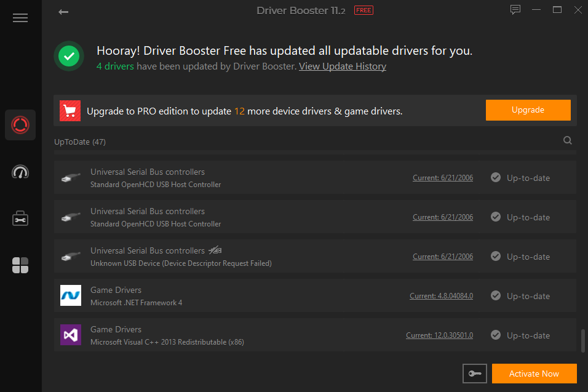
Task: Click the Unknown USB Device status checkmark
Action: pyautogui.click(x=496, y=256)
